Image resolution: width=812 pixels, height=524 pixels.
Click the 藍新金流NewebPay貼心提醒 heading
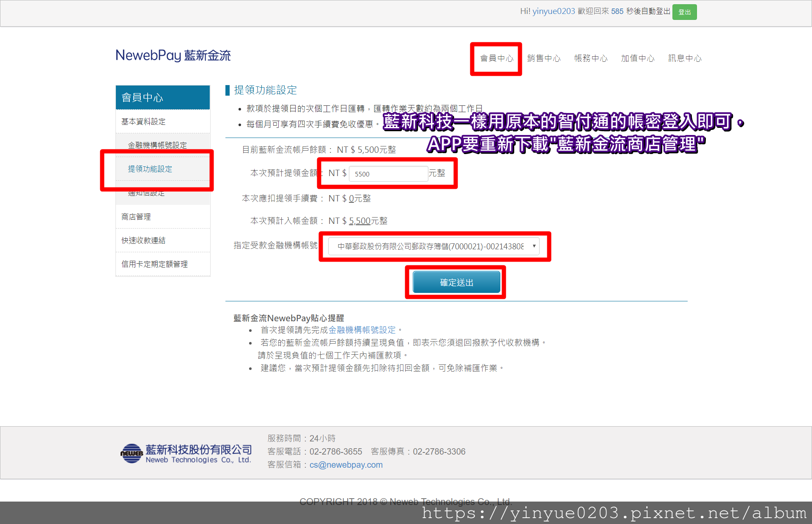[x=289, y=318]
